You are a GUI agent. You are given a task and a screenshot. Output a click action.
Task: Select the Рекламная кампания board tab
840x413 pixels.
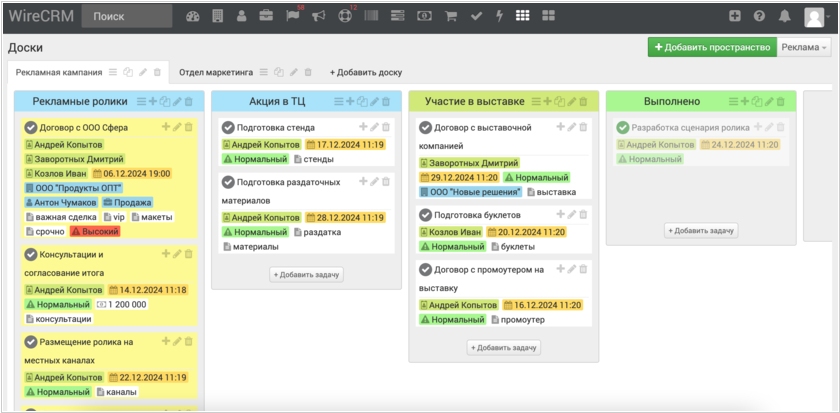pyautogui.click(x=59, y=72)
